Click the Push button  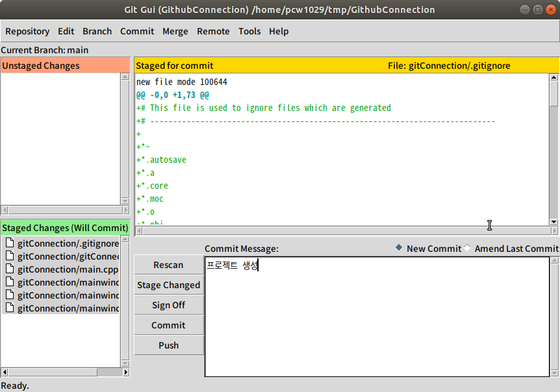(x=168, y=345)
